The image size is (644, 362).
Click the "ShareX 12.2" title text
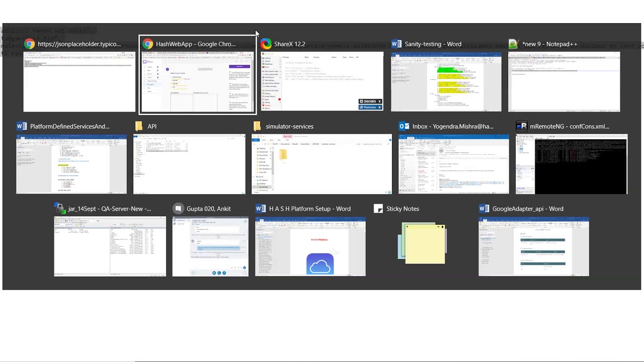pos(289,44)
